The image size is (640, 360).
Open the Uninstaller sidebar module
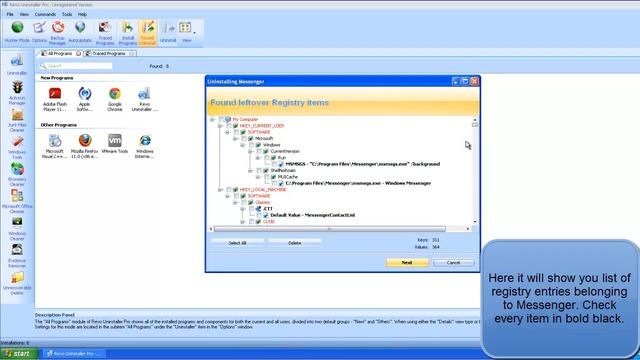(17, 64)
